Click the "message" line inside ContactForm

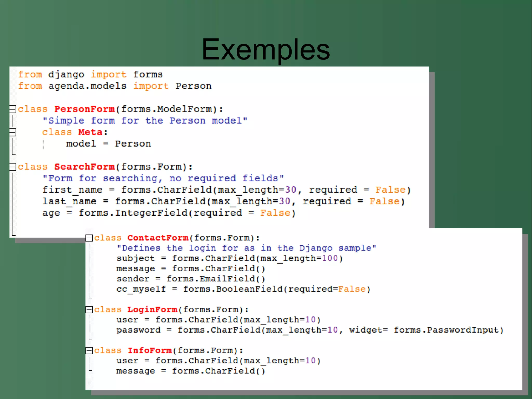coord(191,269)
